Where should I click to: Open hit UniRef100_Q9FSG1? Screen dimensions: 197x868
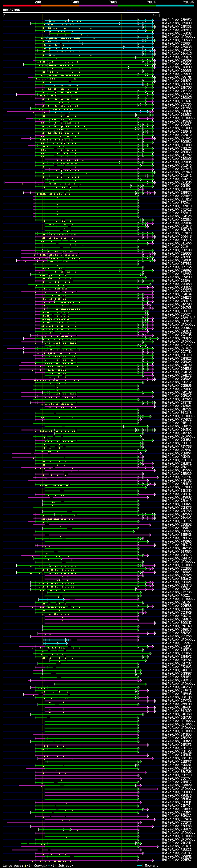pos(177,26)
